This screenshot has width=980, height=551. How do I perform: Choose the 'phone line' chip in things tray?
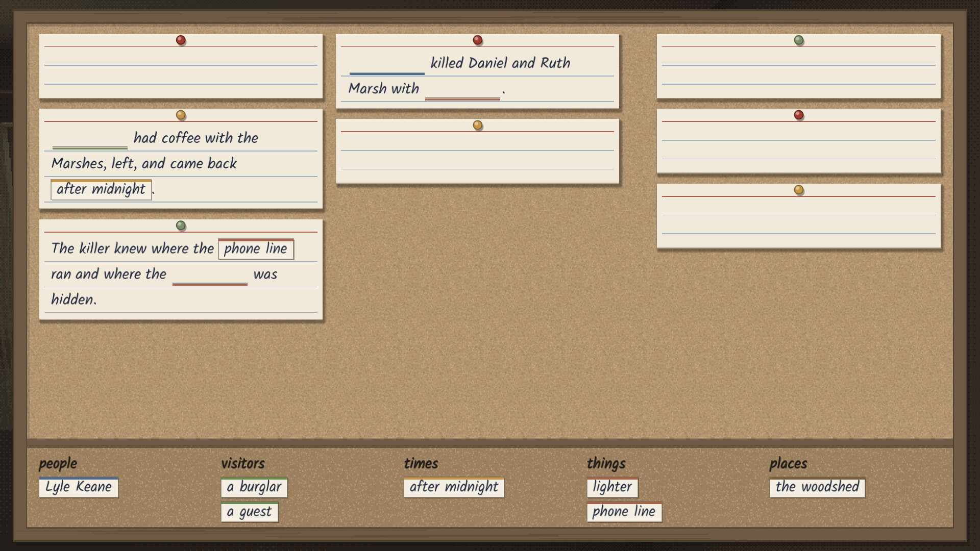pyautogui.click(x=624, y=512)
